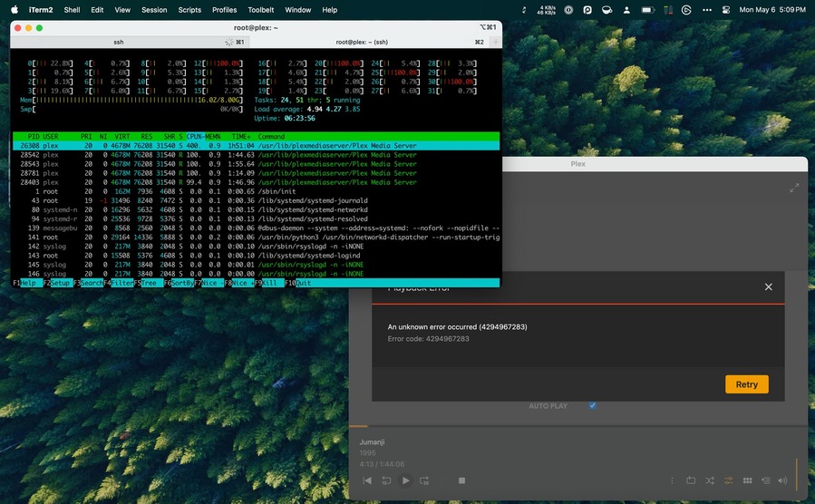Click the Stop playback square icon
815x504 pixels.
point(461,480)
